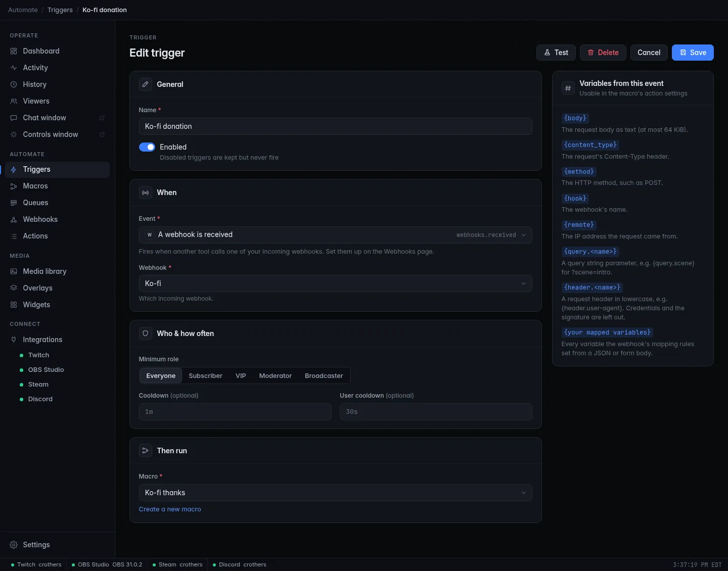Open the Event dropdown
The height and width of the screenshot is (571, 728).
click(336, 235)
